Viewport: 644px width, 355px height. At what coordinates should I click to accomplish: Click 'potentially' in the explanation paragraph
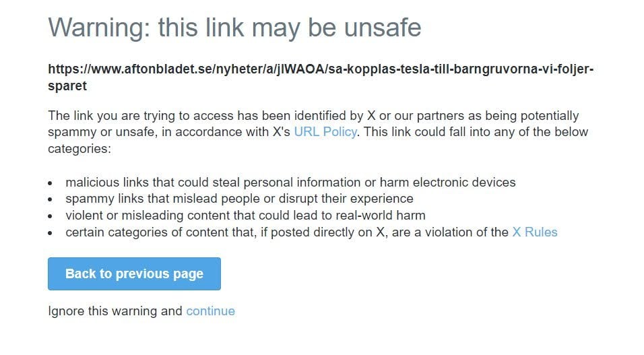[x=550, y=116]
